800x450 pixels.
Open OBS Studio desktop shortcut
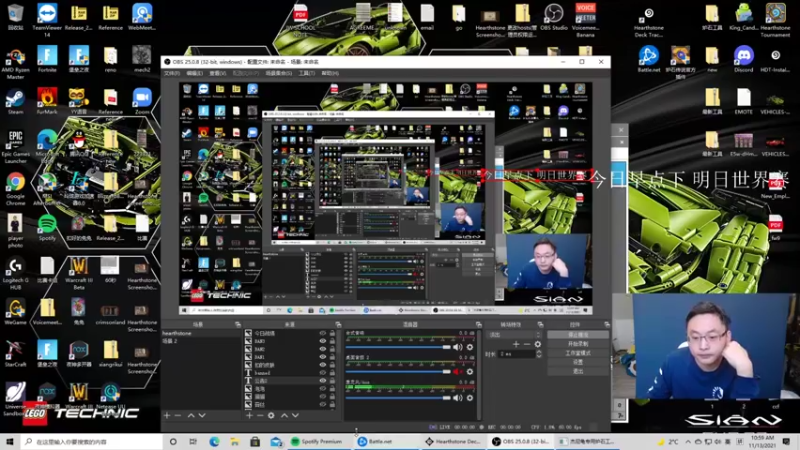click(554, 17)
